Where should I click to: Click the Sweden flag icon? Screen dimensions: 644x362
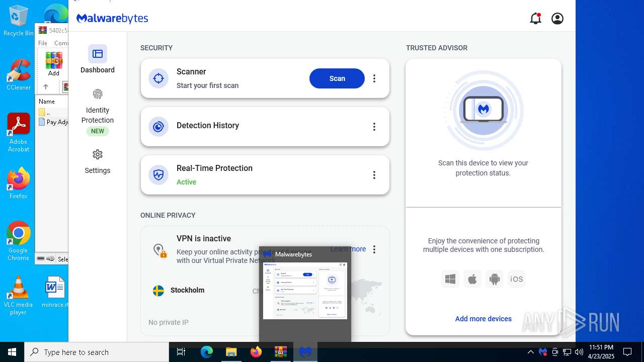(158, 291)
